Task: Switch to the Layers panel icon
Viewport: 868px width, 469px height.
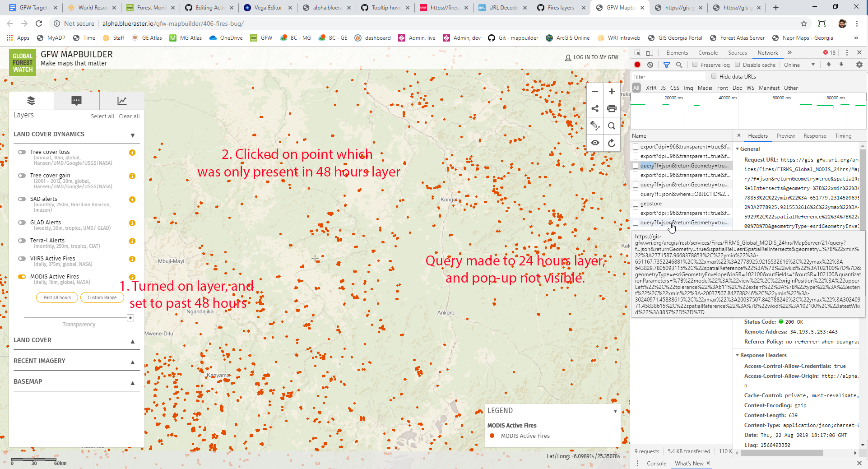Action: tap(31, 100)
